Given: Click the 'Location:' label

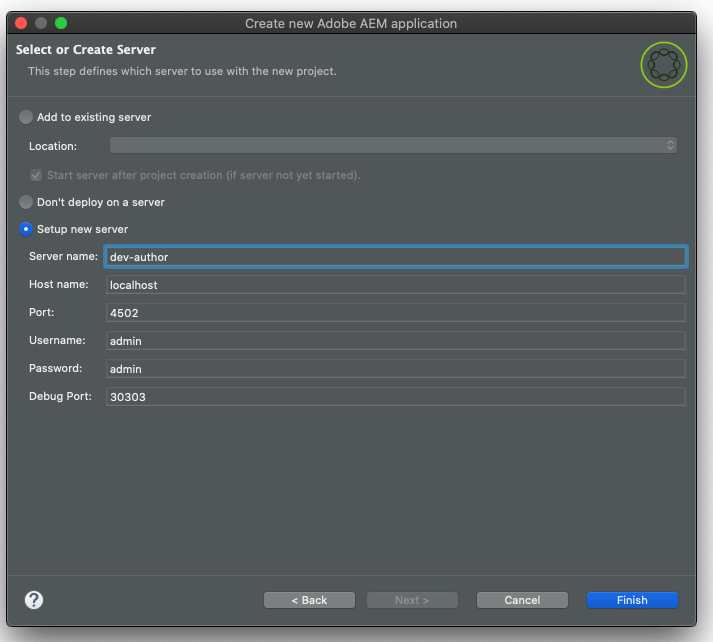Looking at the screenshot, I should click(x=53, y=146).
